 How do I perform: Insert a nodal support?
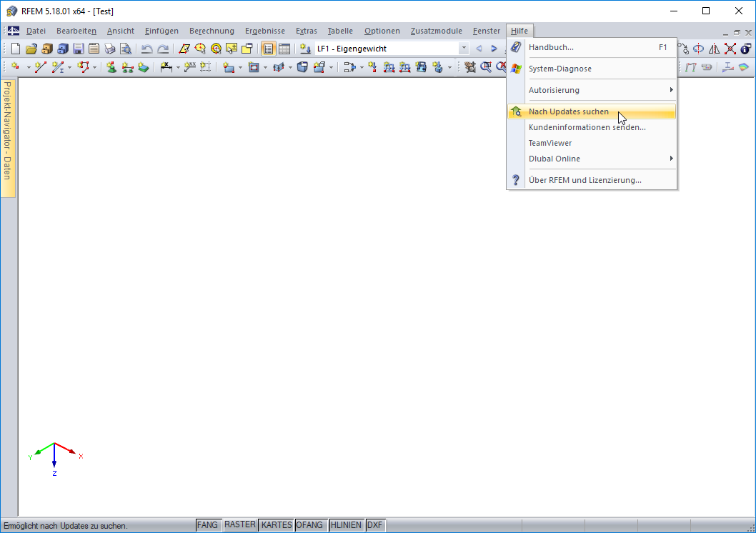111,67
